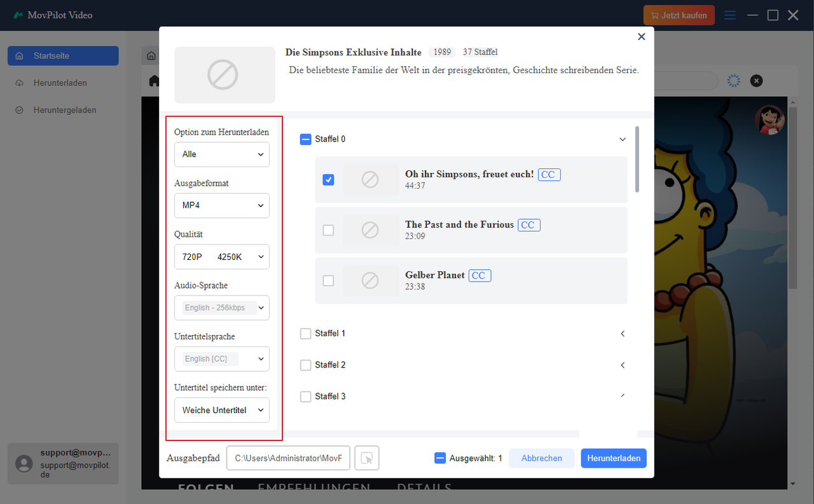814x504 pixels.
Task: Click the browse output folder icon
Action: 367,458
